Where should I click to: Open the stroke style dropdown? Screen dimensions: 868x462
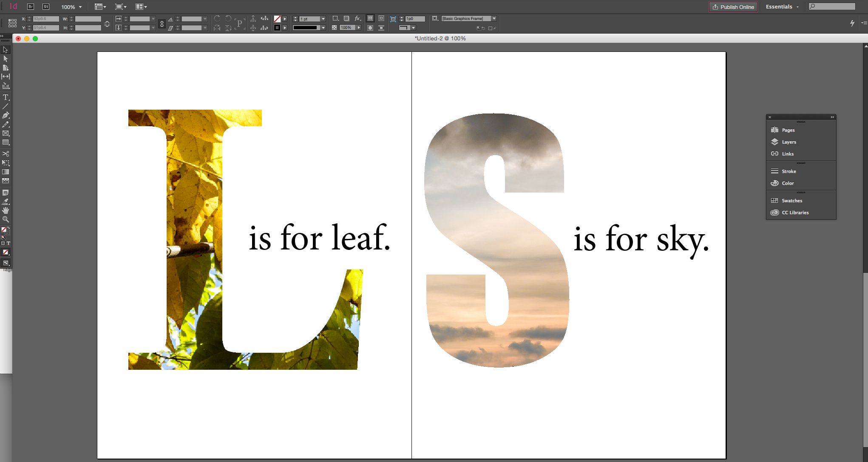[323, 28]
